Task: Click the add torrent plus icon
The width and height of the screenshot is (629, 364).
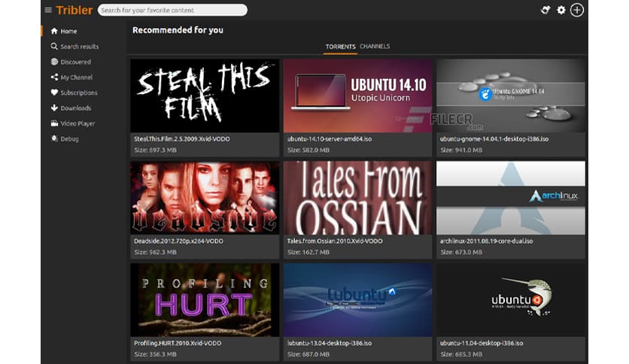Action: [577, 10]
